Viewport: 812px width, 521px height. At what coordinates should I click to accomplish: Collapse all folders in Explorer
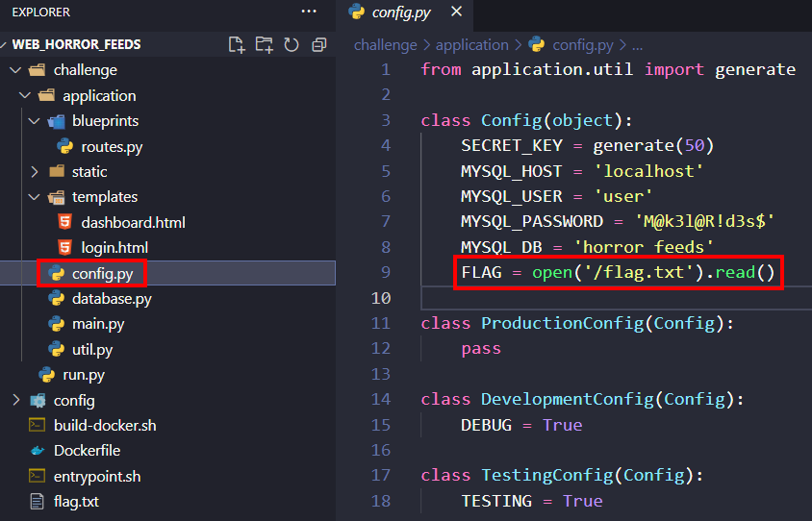[x=318, y=44]
